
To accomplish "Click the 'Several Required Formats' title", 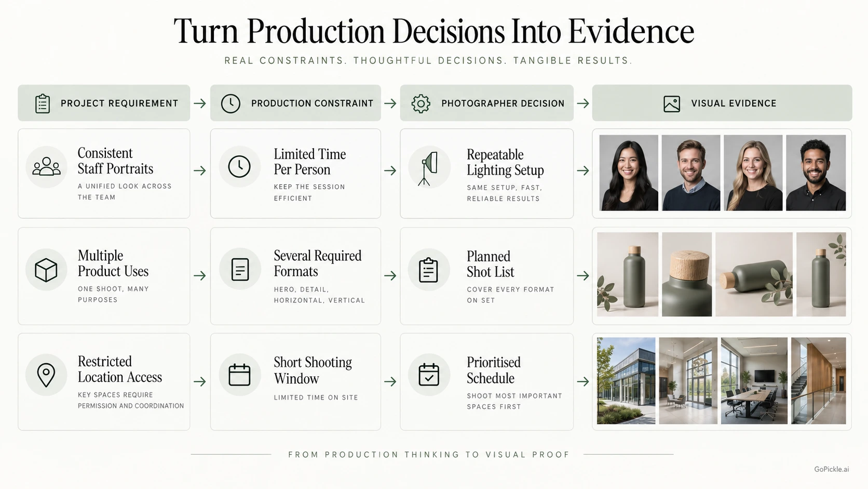I will pyautogui.click(x=318, y=263).
